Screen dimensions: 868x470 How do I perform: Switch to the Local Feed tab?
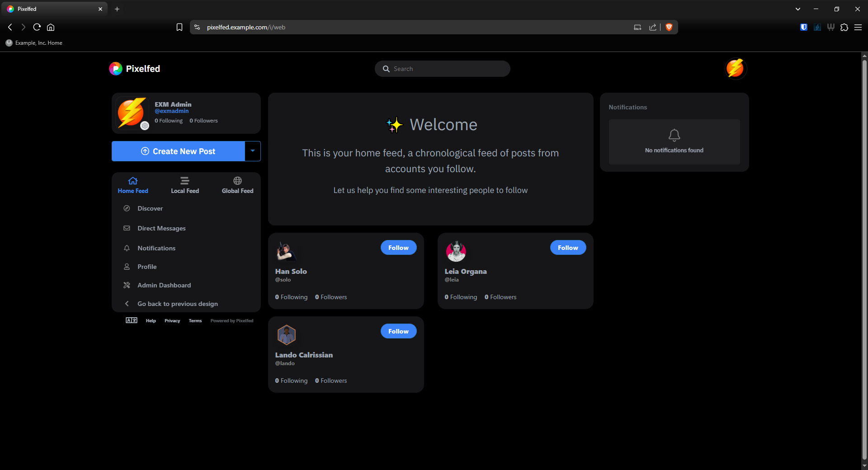point(185,185)
